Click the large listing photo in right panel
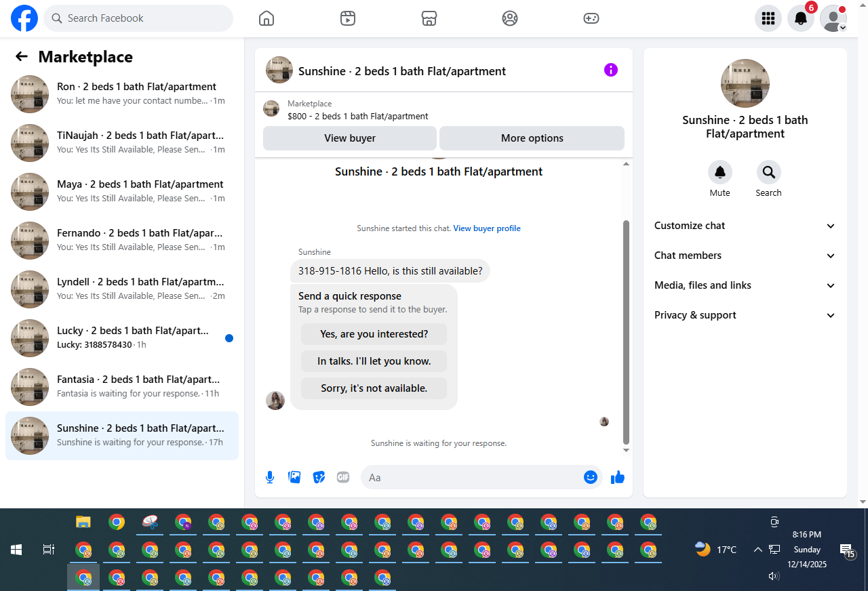The image size is (868, 591). [745, 83]
